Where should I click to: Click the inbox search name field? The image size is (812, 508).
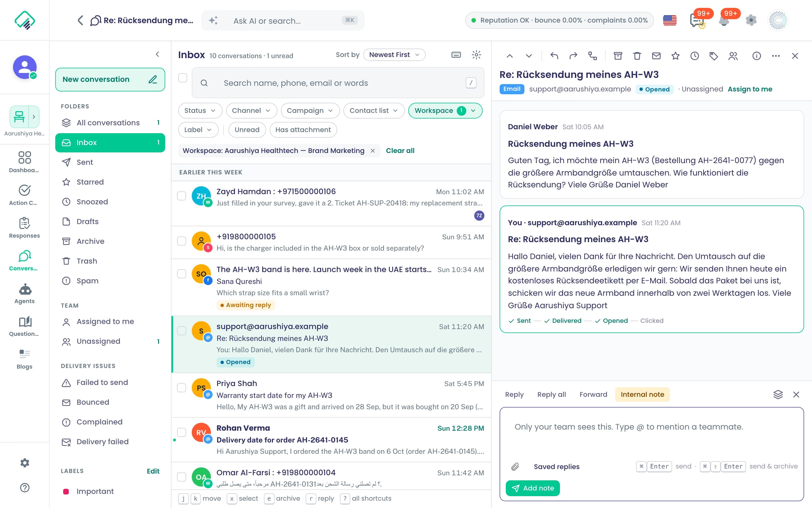click(337, 83)
